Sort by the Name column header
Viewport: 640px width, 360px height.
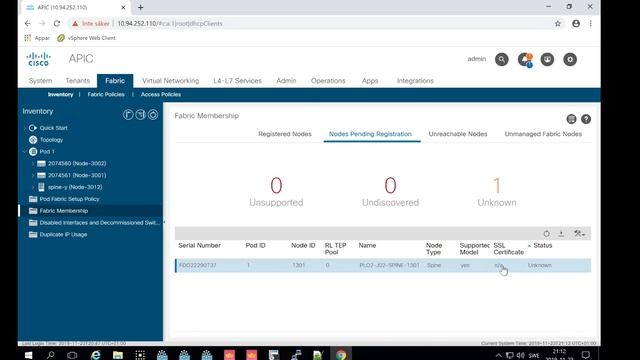pos(367,245)
